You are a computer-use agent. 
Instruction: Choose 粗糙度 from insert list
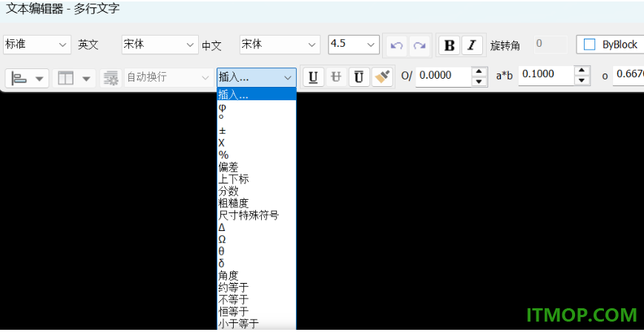tap(256, 203)
